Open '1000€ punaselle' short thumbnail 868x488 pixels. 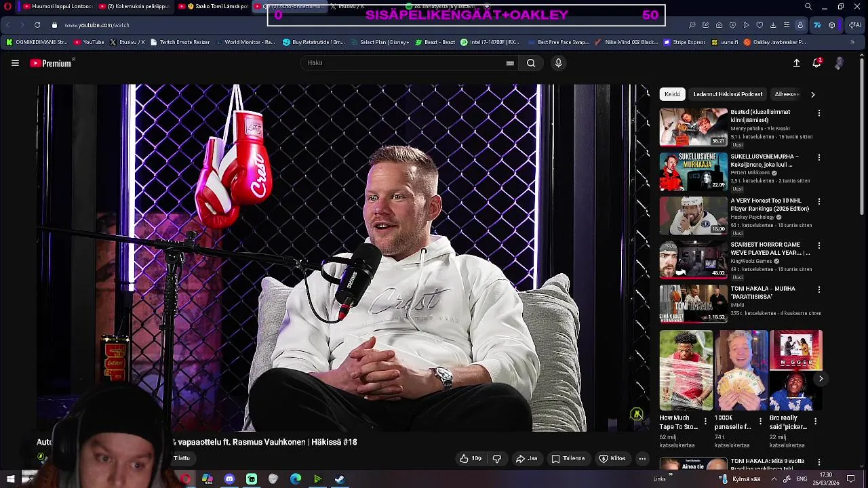741,370
